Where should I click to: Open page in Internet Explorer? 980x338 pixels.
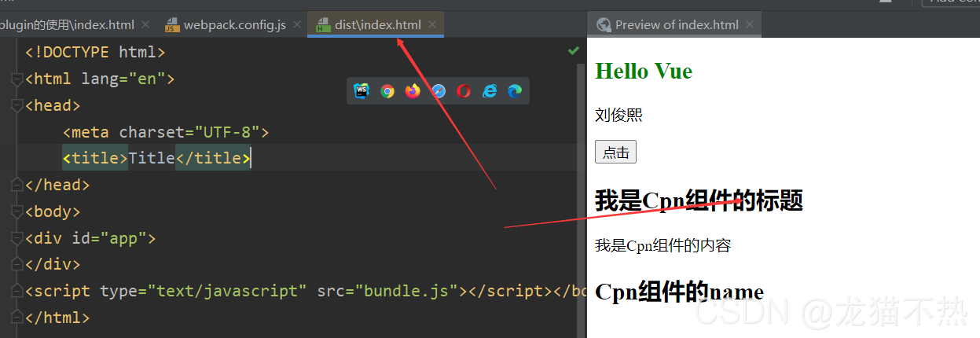pos(490,91)
